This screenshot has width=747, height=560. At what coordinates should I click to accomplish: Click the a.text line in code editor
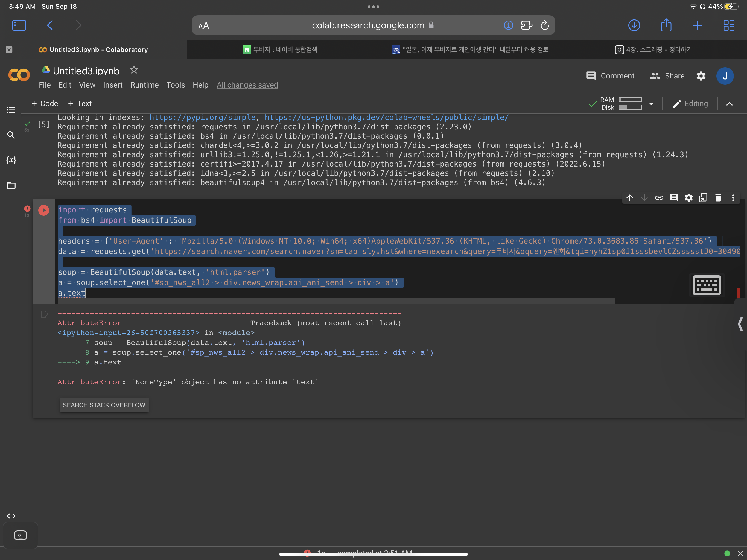[72, 293]
